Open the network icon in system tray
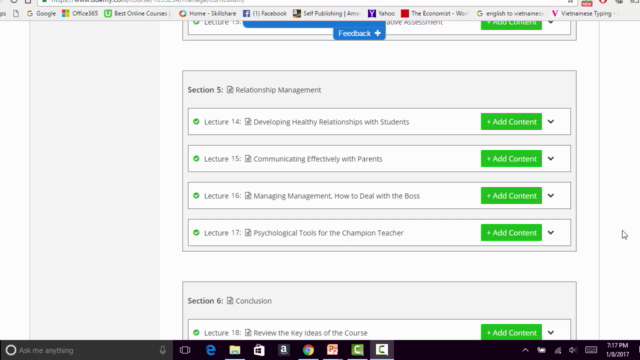Screen dimensions: 640x360 pos(558,350)
